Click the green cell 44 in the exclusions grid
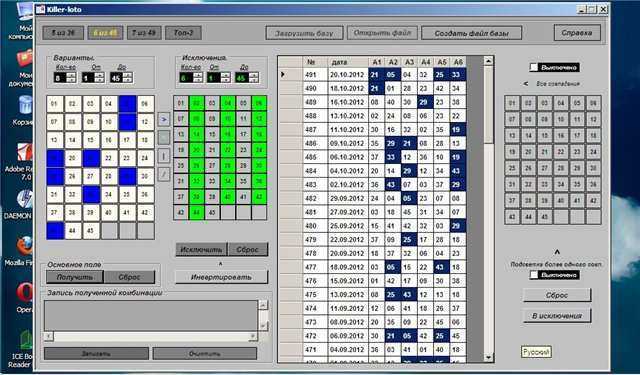The width and height of the screenshot is (640, 375). [197, 212]
